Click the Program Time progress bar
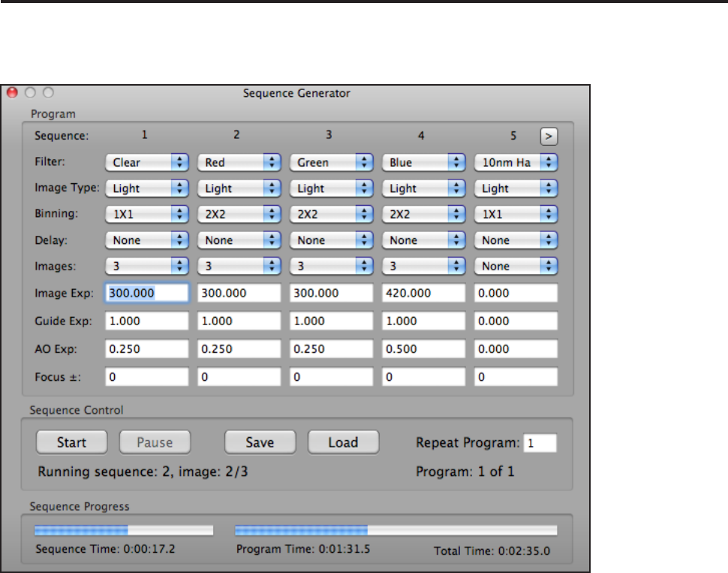728x573 pixels. (396, 530)
